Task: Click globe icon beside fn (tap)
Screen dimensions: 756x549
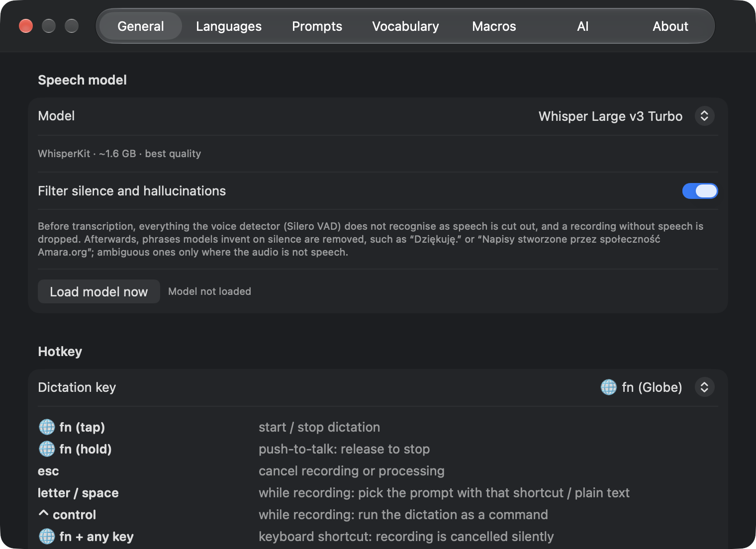Action: [47, 427]
